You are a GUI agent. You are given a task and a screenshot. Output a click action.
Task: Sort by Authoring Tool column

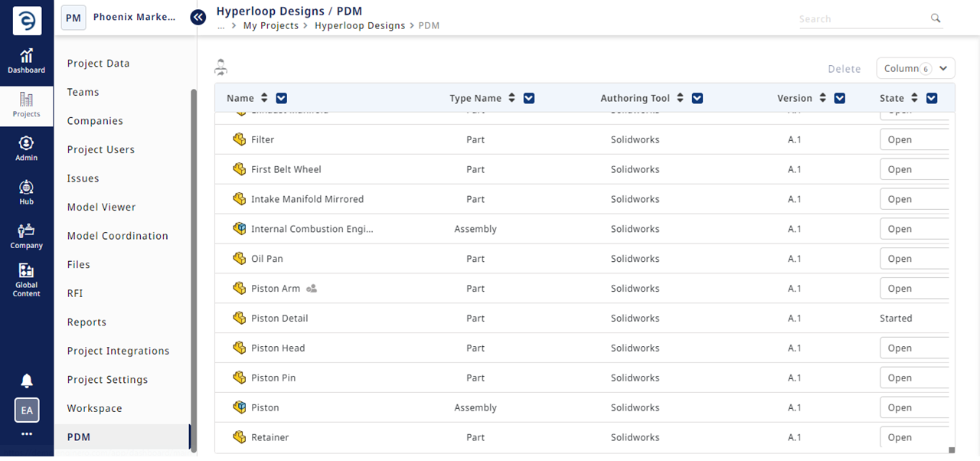(680, 98)
